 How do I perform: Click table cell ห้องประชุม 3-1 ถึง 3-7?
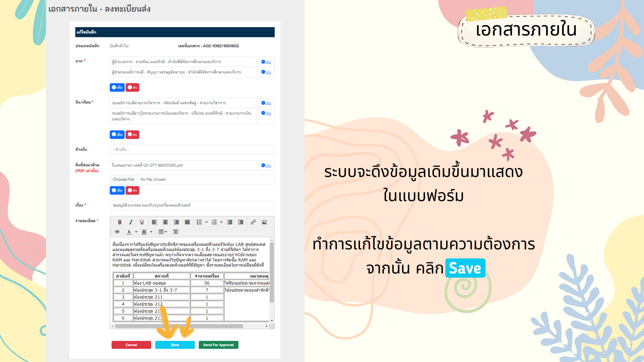(x=161, y=290)
